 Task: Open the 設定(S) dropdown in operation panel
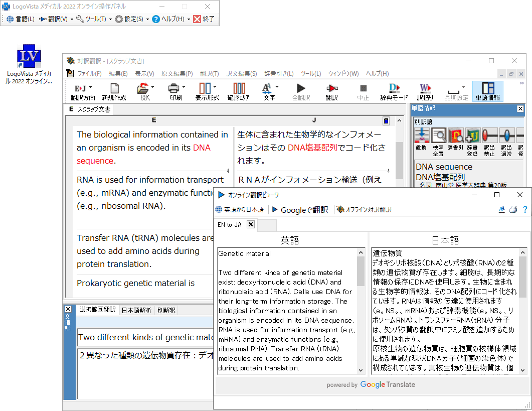pyautogui.click(x=147, y=20)
